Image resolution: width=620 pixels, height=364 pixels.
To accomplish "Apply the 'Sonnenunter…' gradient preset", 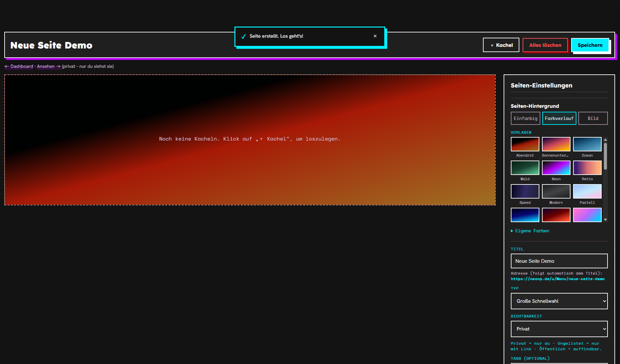I will point(556,144).
